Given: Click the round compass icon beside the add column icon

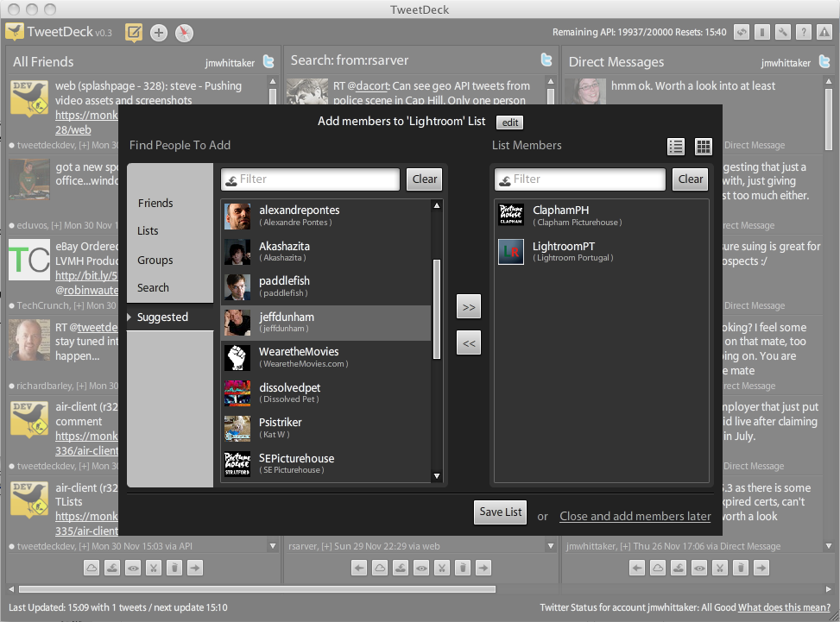Looking at the screenshot, I should click(x=184, y=33).
